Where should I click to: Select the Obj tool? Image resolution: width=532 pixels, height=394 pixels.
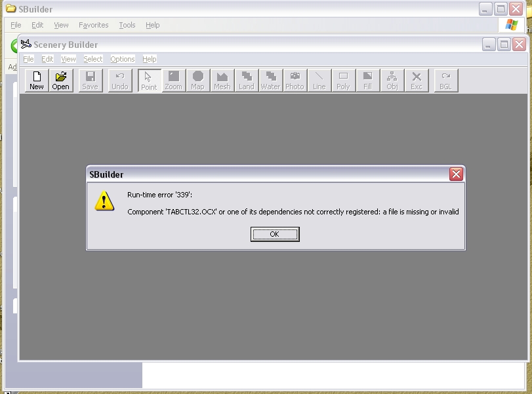(x=392, y=81)
